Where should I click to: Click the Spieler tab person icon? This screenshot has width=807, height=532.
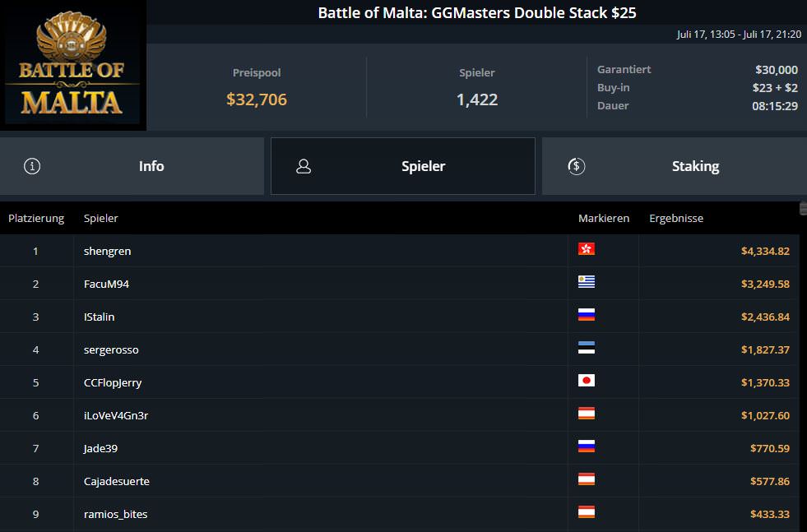coord(304,166)
